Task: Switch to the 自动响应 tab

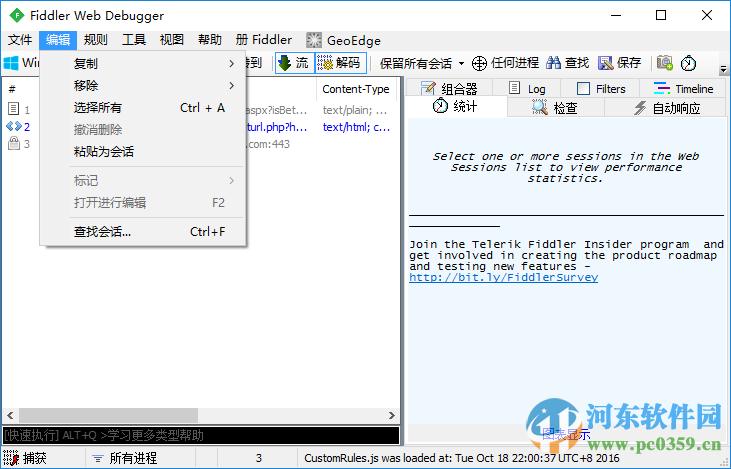Action: [666, 108]
